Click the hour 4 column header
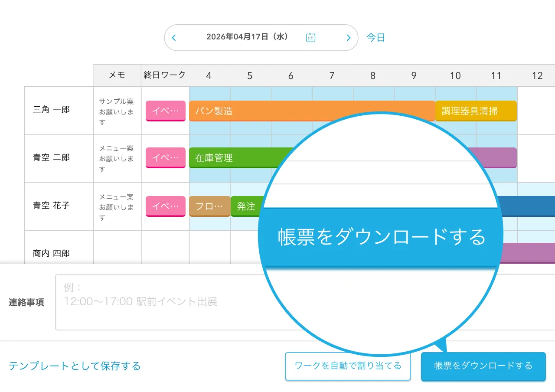Image resolution: width=555 pixels, height=392 pixels. (x=209, y=76)
